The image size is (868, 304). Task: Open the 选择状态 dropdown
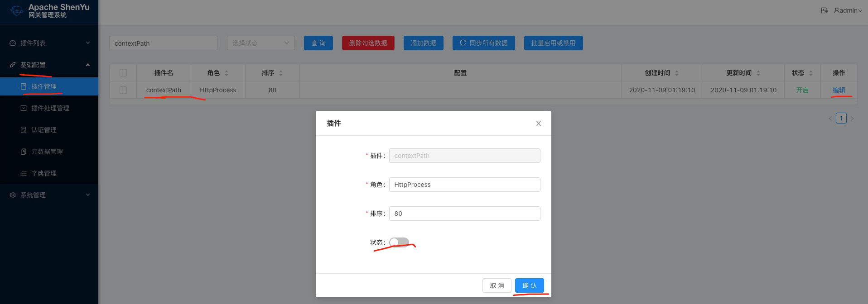(260, 43)
